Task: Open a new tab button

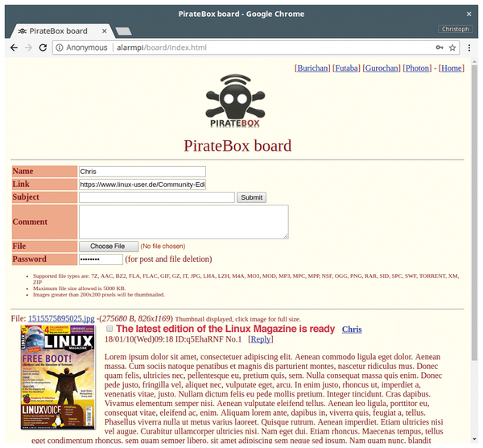Action: [123, 31]
